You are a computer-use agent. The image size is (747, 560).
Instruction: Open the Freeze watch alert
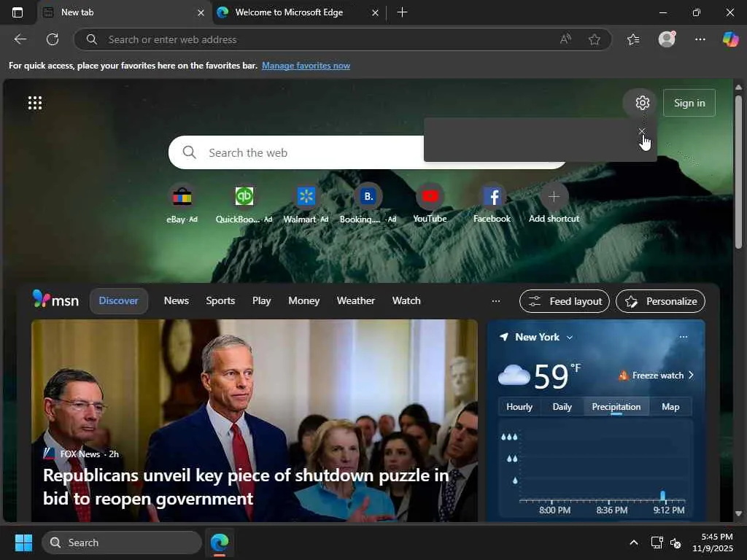coord(657,376)
